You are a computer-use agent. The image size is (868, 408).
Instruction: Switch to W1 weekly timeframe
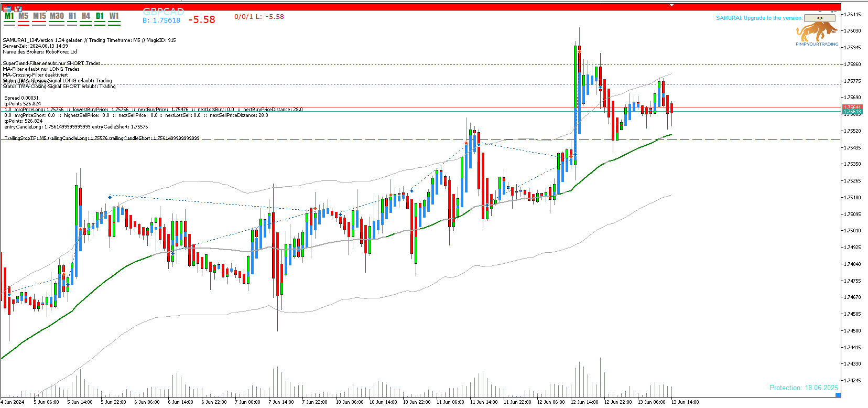point(114,16)
